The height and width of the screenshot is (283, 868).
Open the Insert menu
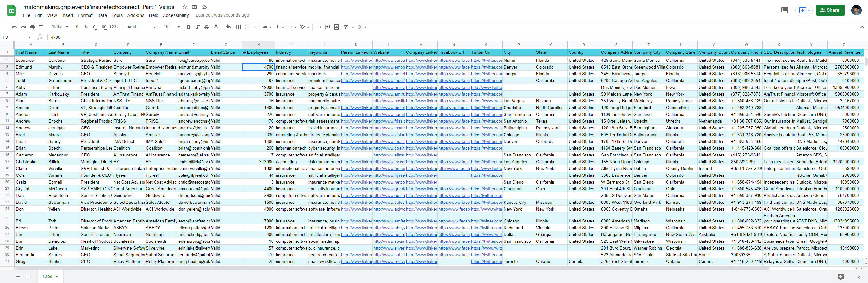point(67,15)
